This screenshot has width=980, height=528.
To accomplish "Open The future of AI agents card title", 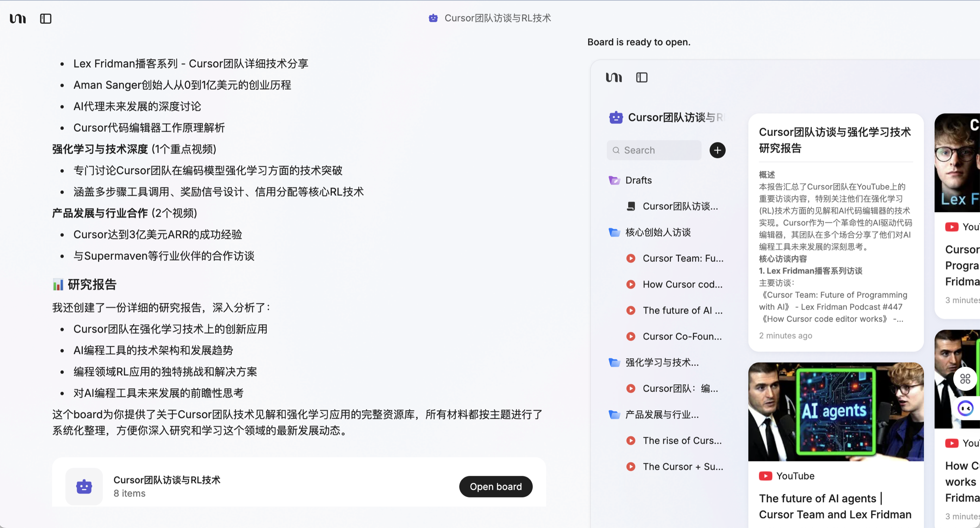I will coord(835,506).
